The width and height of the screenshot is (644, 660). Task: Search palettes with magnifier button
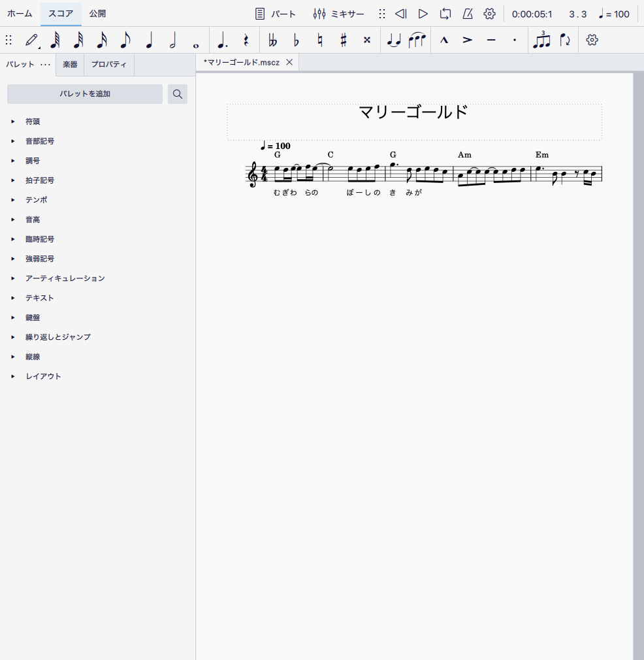178,94
